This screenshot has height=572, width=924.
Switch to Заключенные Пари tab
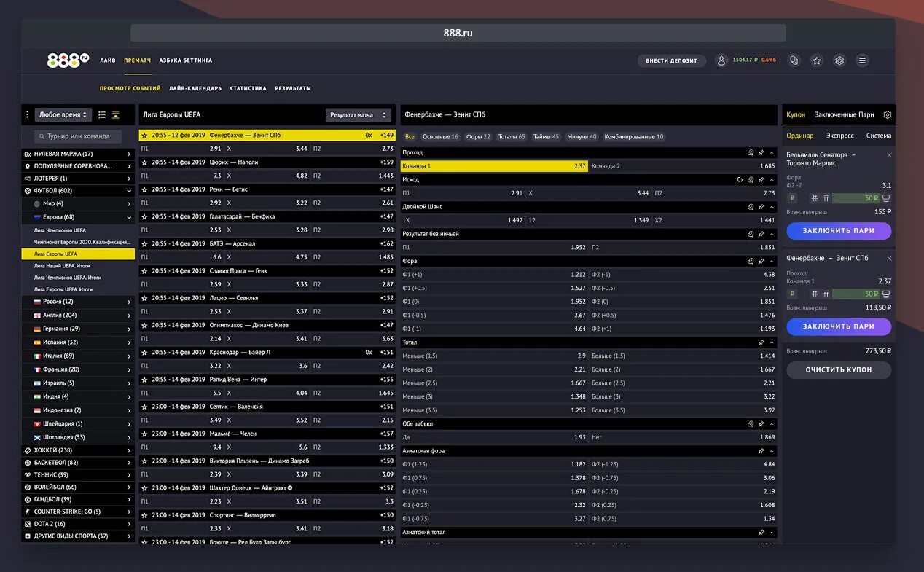tap(844, 114)
